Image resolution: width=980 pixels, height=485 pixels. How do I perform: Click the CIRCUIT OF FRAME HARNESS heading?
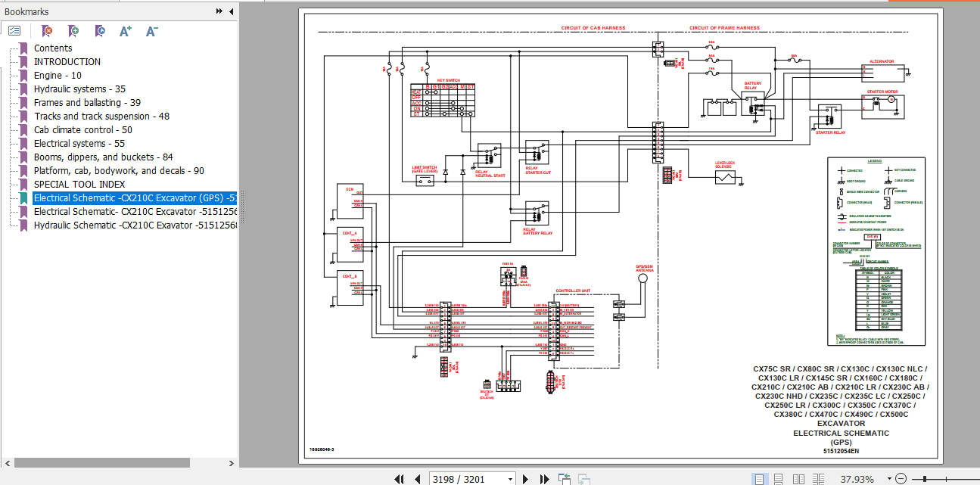click(725, 28)
